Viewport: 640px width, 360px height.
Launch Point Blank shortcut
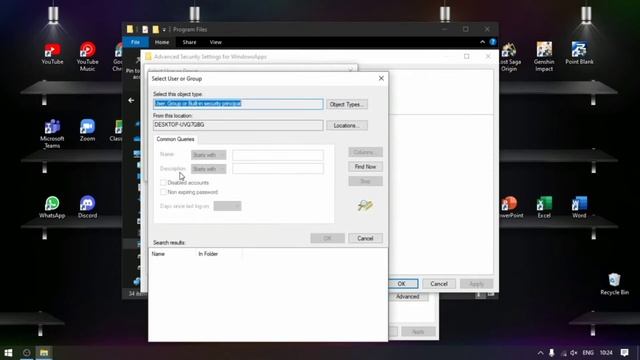pos(579,53)
